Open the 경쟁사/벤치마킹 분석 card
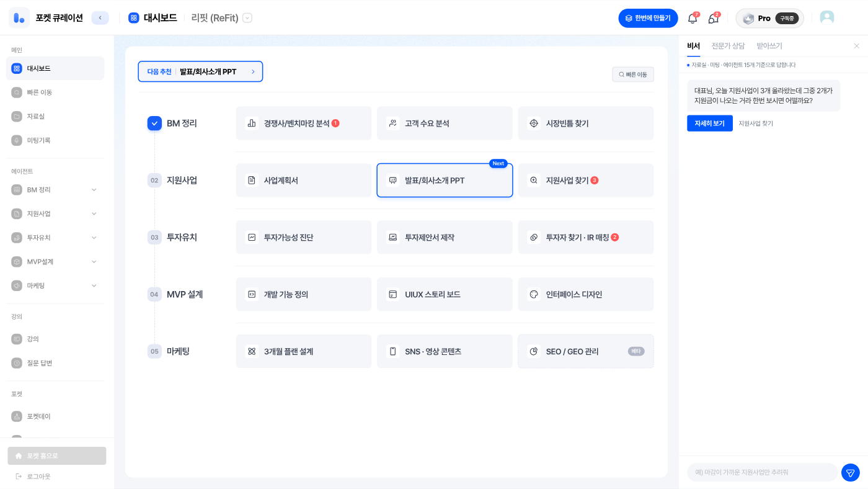The height and width of the screenshot is (489, 868). 304,123
